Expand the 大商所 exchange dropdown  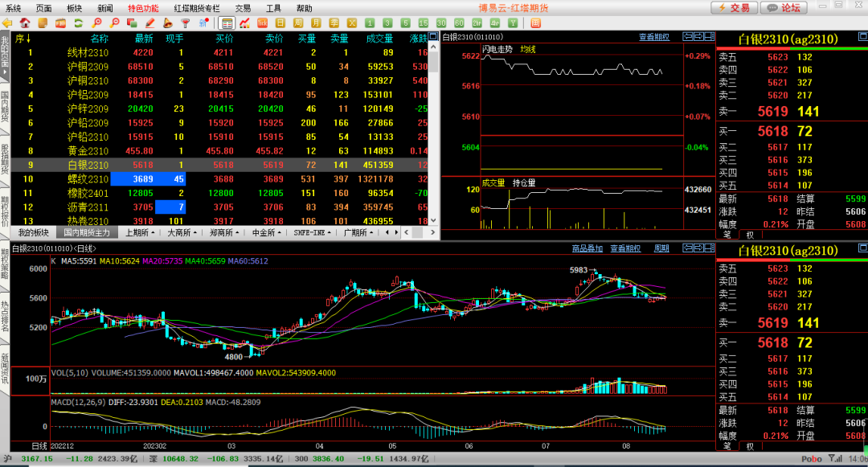point(183,232)
